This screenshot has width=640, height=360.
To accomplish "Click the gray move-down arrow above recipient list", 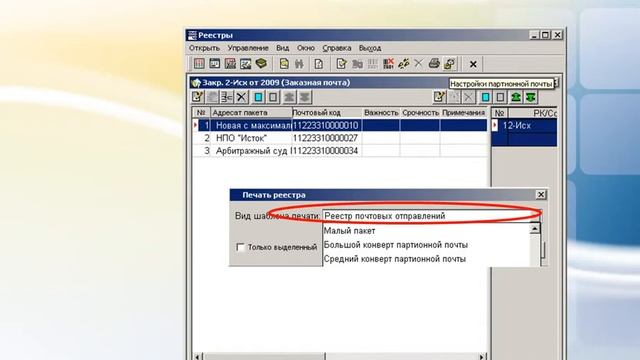I will pos(305,97).
